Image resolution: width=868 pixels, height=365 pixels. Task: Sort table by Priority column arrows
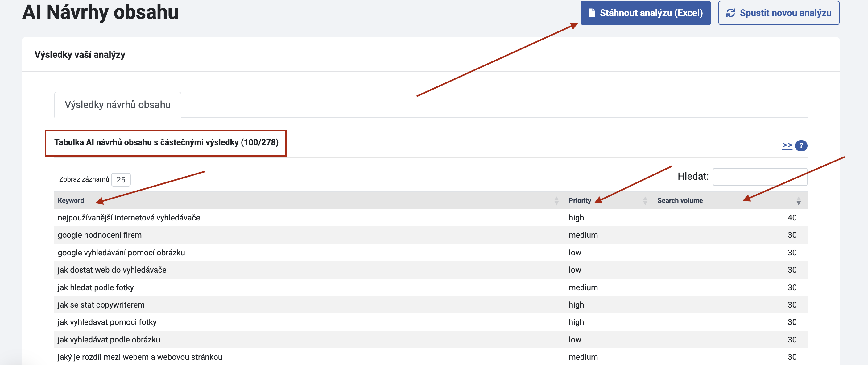(645, 201)
